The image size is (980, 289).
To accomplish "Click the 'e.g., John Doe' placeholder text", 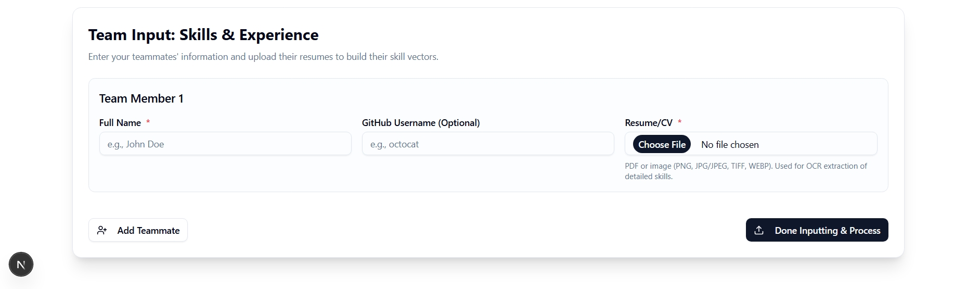I will (136, 144).
